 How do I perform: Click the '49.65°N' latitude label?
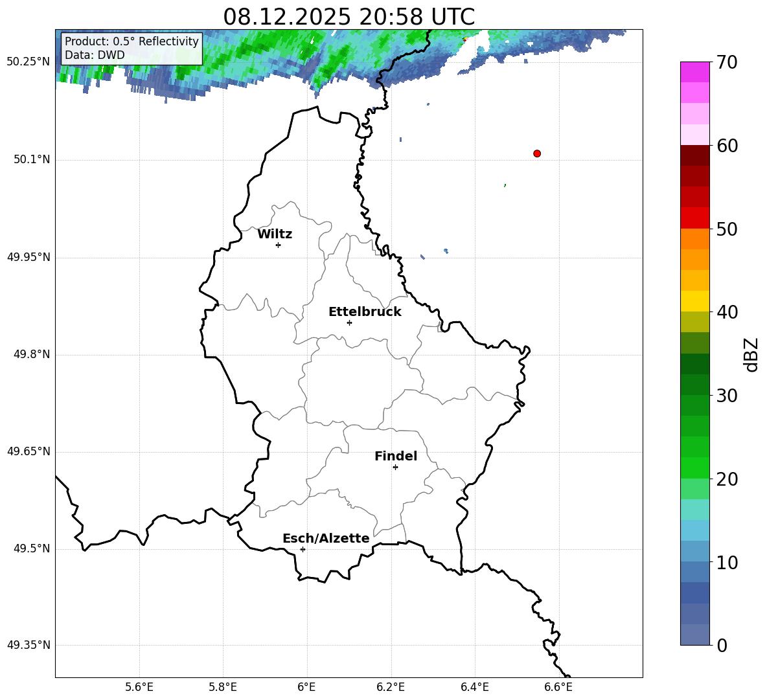(x=29, y=452)
